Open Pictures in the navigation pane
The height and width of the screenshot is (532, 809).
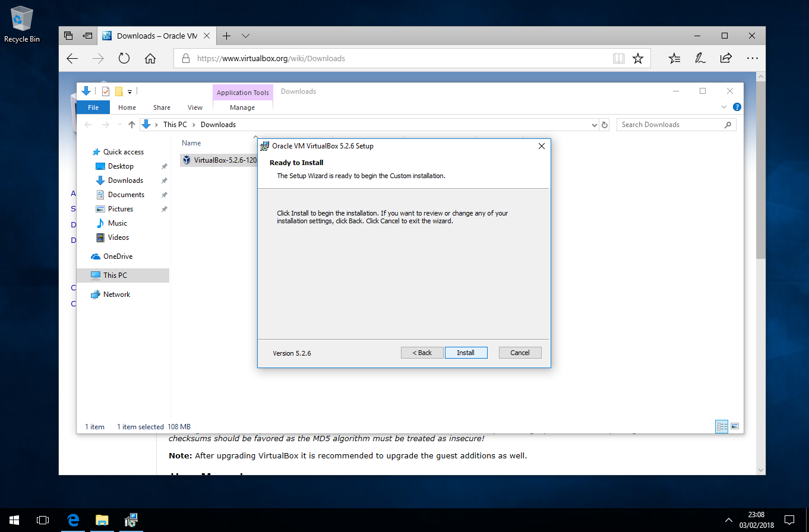pyautogui.click(x=120, y=209)
